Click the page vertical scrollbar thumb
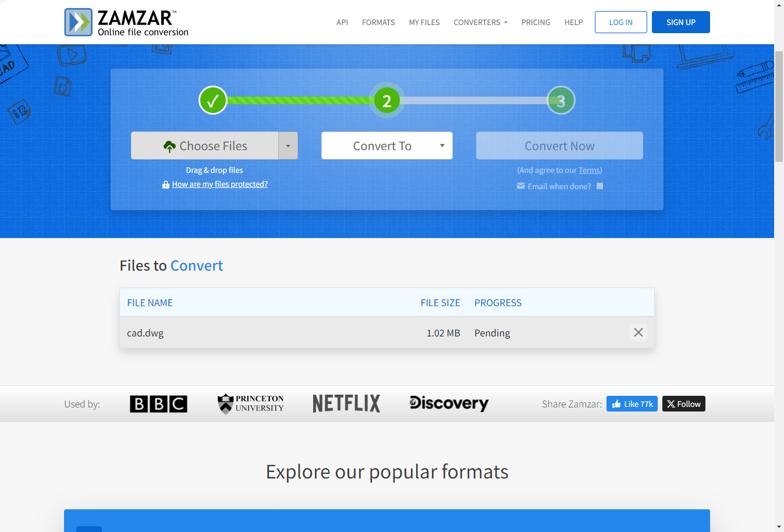Viewport: 784px width, 532px height. (779, 106)
